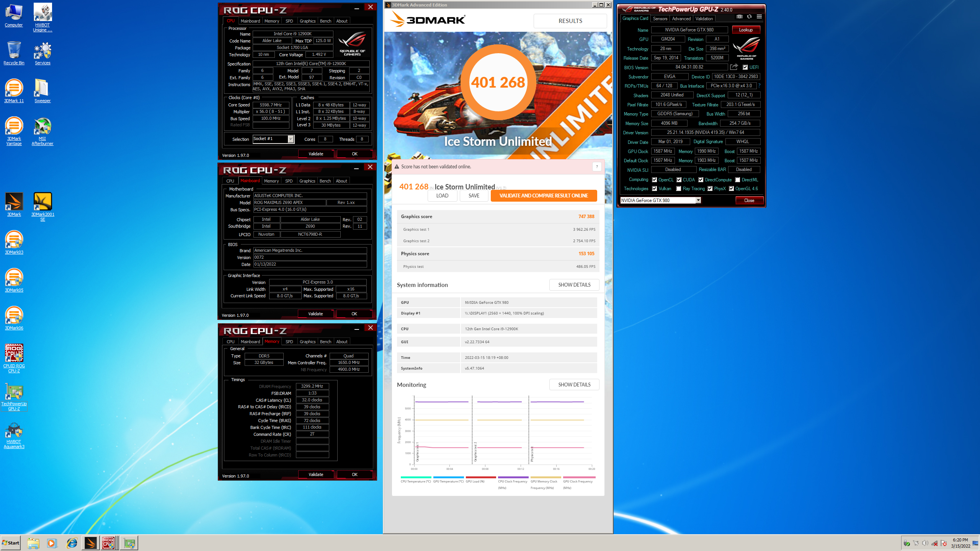
Task: Open the Services desktop icon
Action: 42,53
